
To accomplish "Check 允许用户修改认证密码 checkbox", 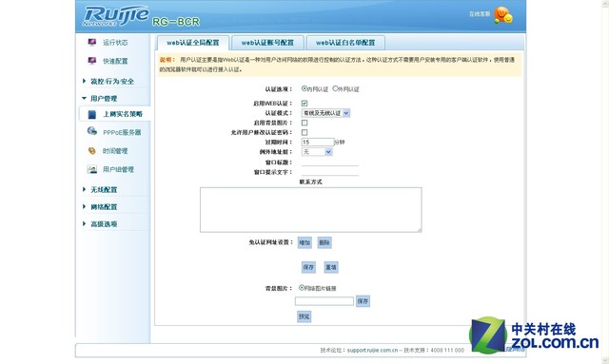I will 304,132.
